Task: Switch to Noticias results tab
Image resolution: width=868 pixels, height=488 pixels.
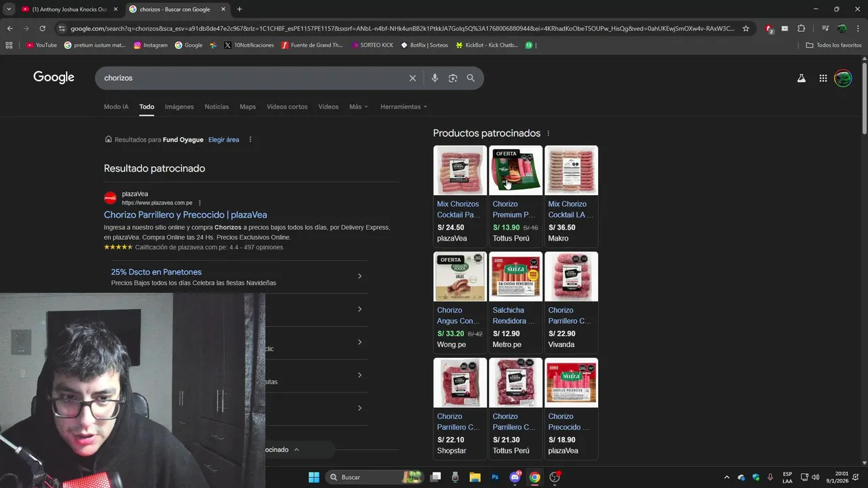Action: tap(217, 106)
